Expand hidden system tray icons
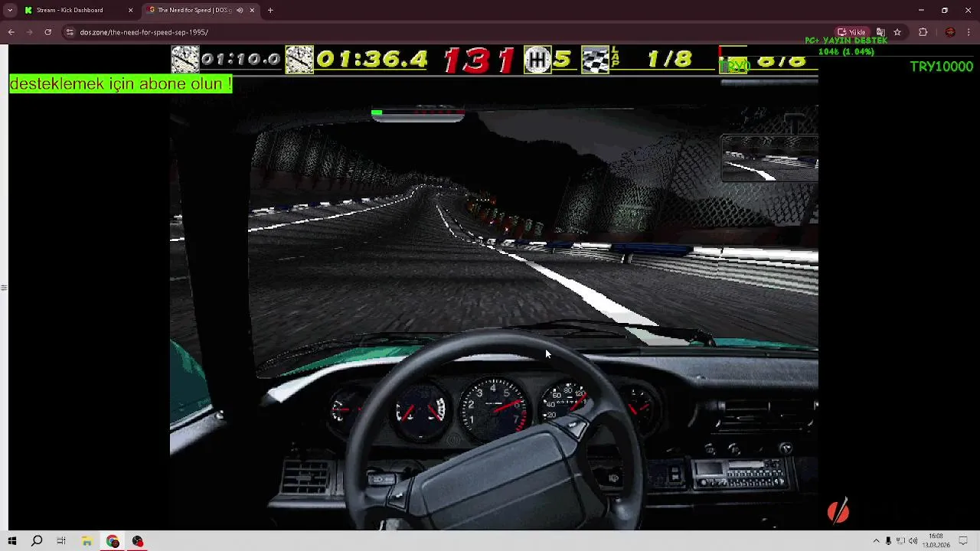 pyautogui.click(x=876, y=541)
